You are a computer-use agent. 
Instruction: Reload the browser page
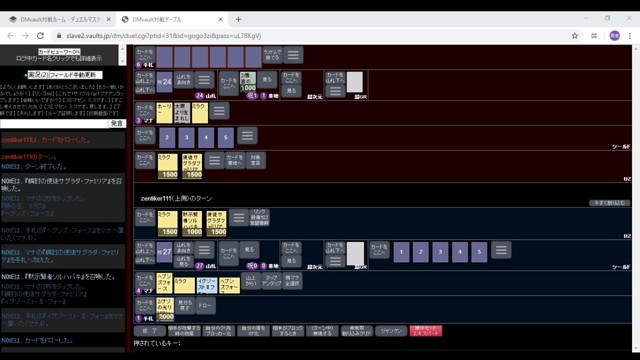(40, 36)
